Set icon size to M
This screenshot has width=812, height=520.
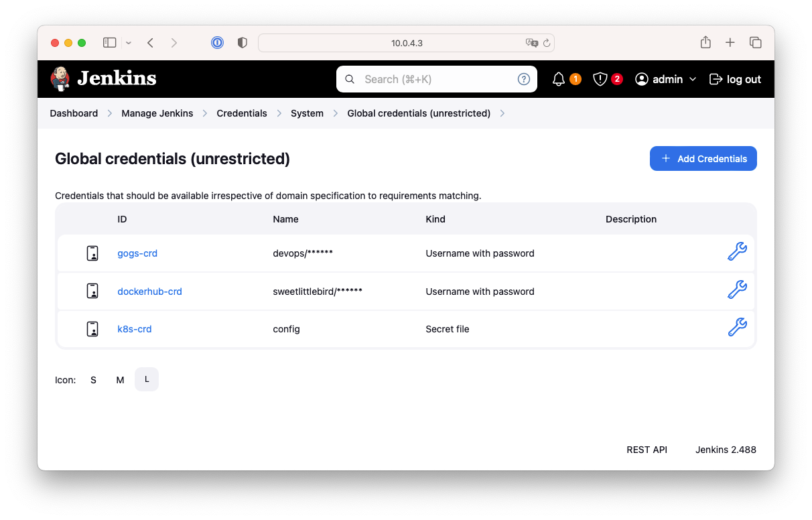[120, 380]
